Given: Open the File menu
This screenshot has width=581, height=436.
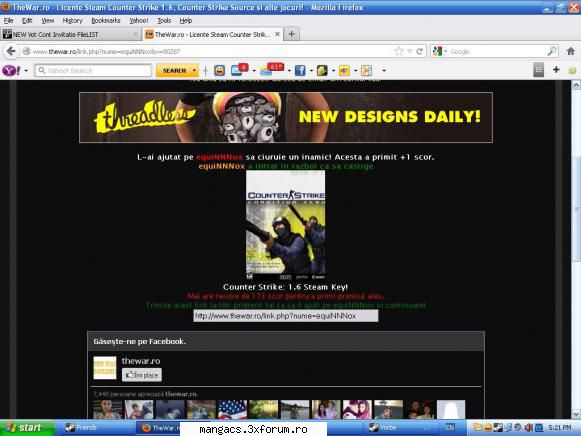Looking at the screenshot, I should tap(8, 21).
